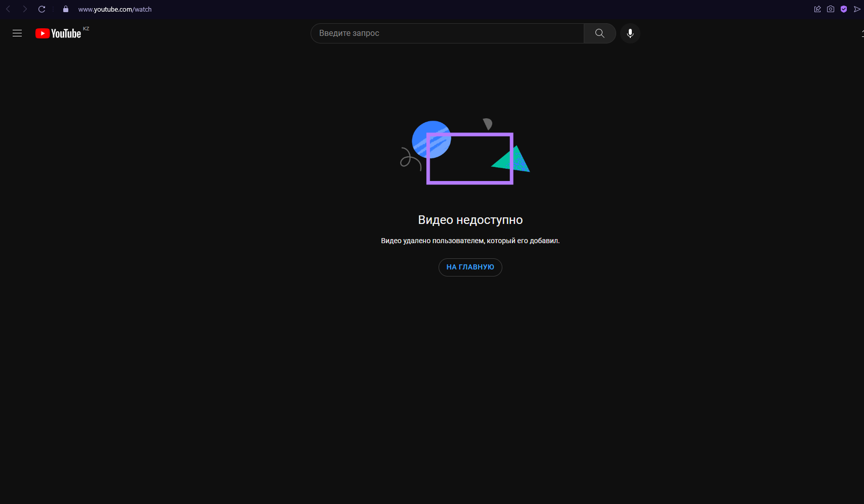
Task: Go forward to the next page
Action: pos(25,9)
